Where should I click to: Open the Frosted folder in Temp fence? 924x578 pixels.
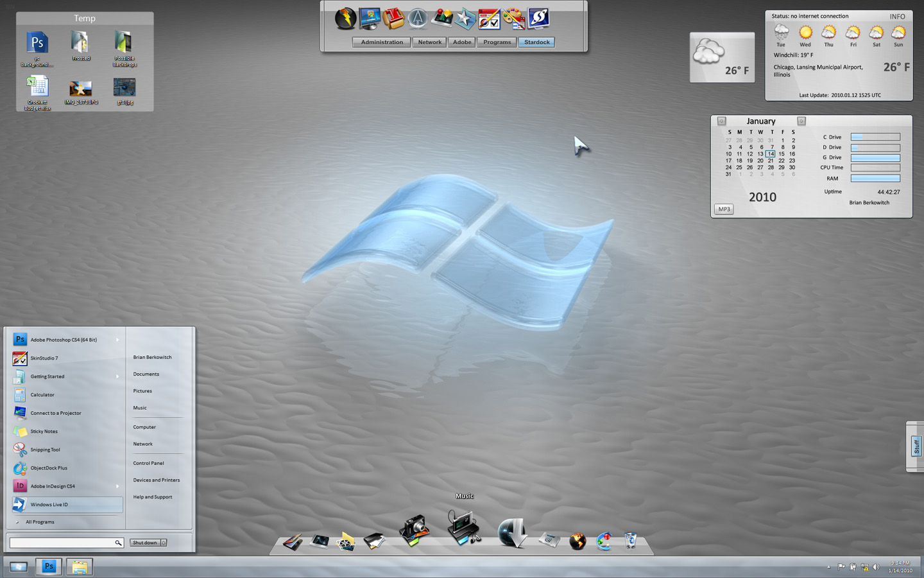[x=81, y=46]
